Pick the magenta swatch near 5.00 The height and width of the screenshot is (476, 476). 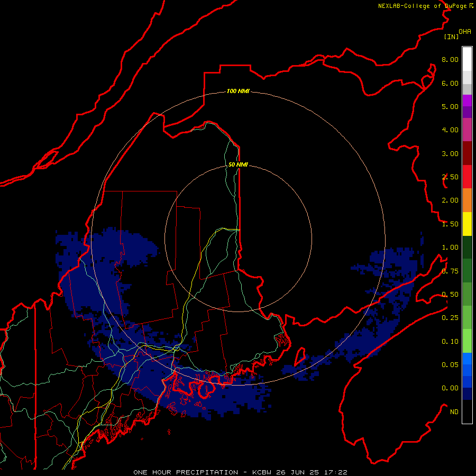pyautogui.click(x=467, y=100)
